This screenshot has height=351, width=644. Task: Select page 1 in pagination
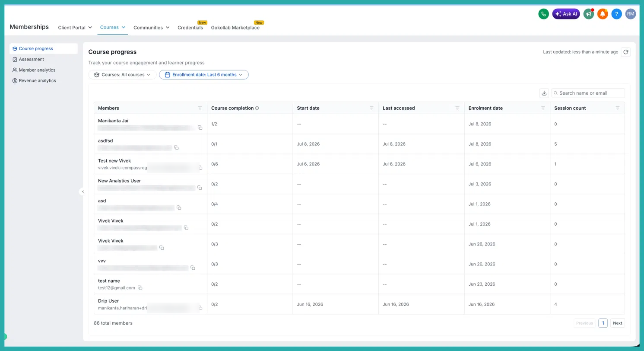pyautogui.click(x=603, y=323)
